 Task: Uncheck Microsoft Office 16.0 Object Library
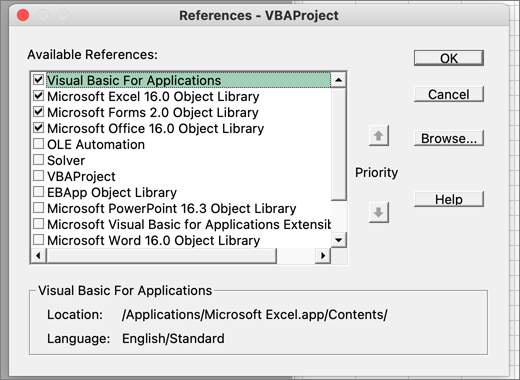click(39, 128)
